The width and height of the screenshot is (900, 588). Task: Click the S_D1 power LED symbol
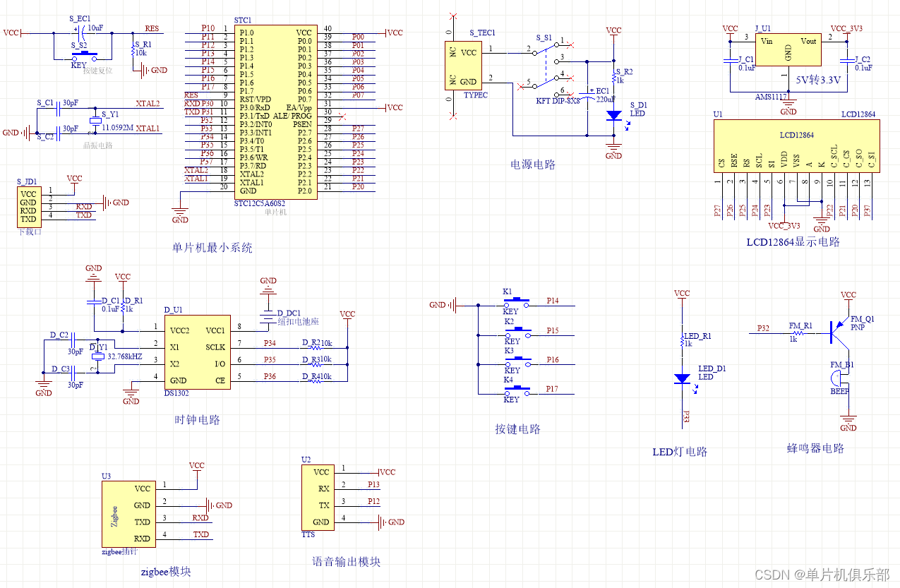click(x=614, y=114)
